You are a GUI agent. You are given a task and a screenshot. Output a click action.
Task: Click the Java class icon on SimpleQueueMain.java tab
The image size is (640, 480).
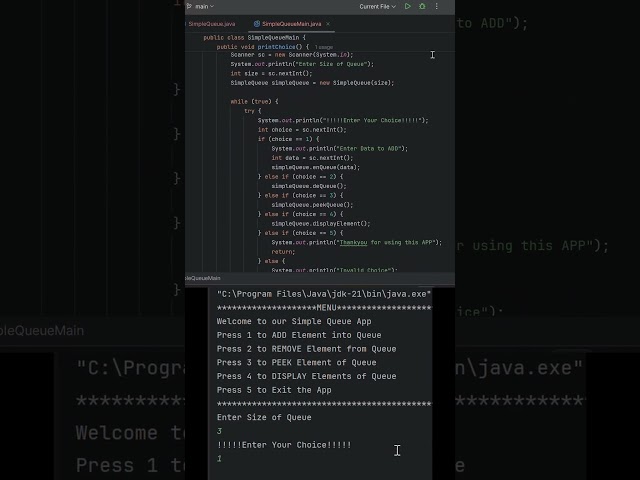point(257,24)
